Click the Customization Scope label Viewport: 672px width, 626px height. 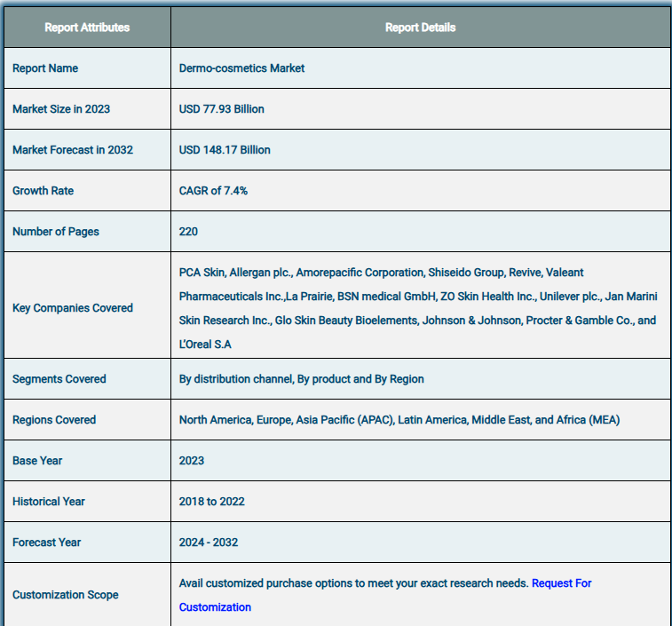click(66, 595)
